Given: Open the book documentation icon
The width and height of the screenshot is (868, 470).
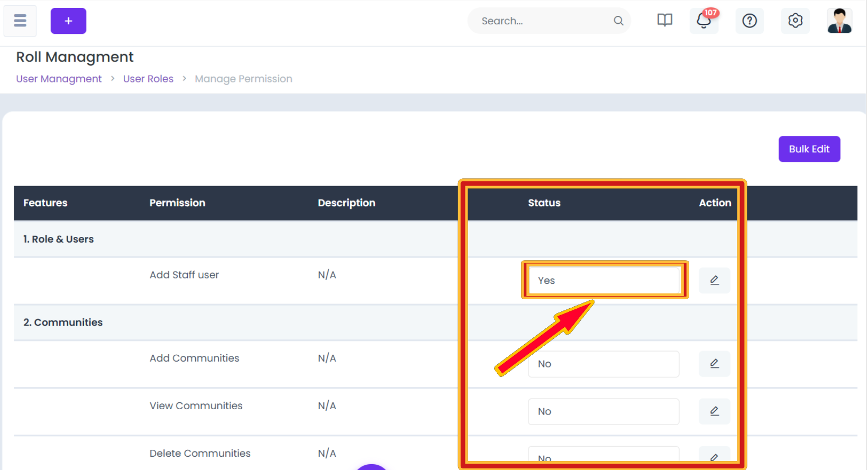Looking at the screenshot, I should coord(664,21).
